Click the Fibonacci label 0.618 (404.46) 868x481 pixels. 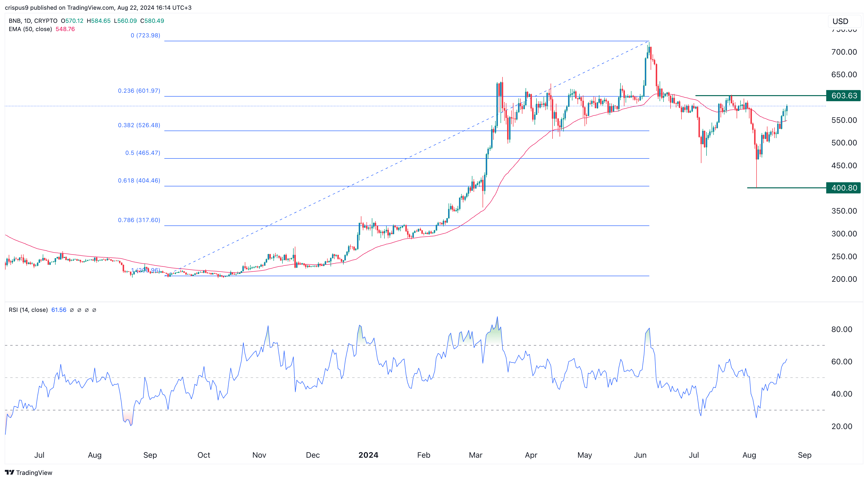139,181
